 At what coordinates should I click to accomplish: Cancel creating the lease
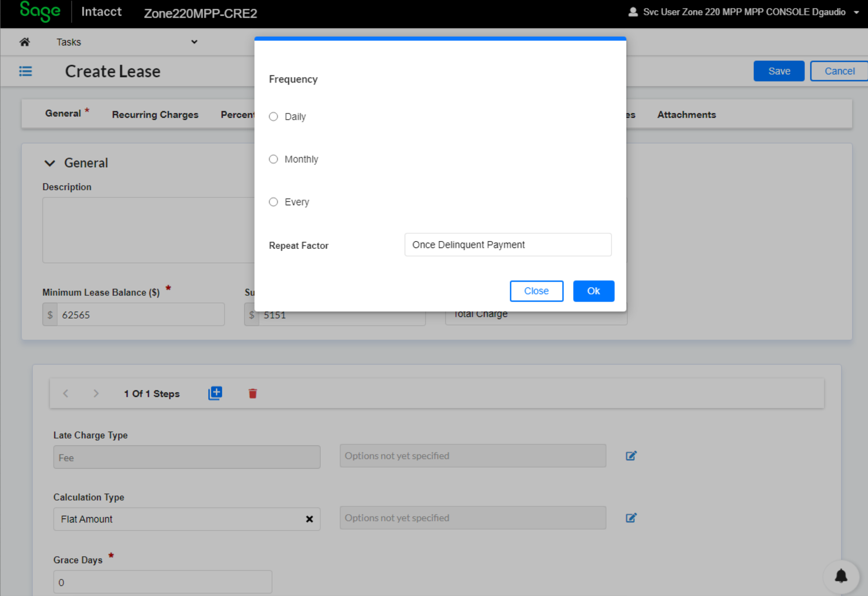[x=839, y=71]
